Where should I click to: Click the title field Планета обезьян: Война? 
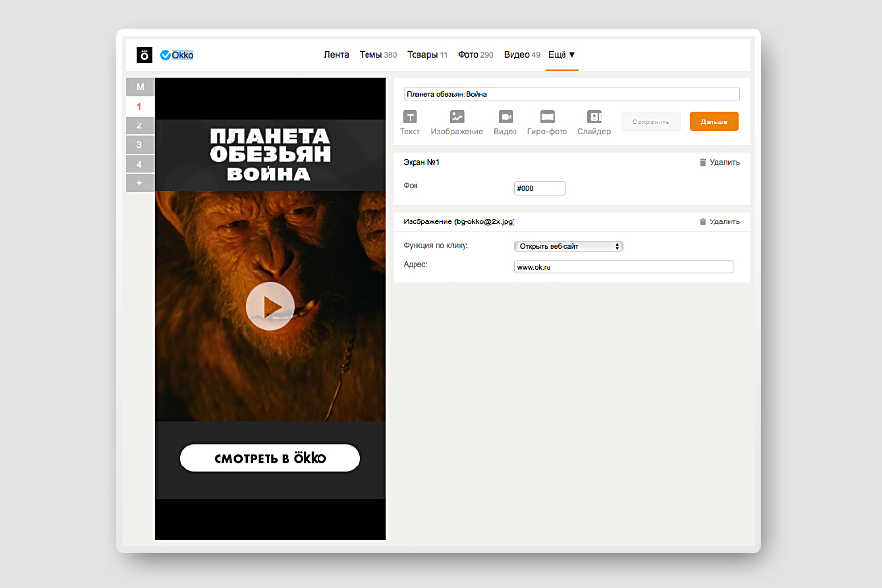(x=571, y=94)
